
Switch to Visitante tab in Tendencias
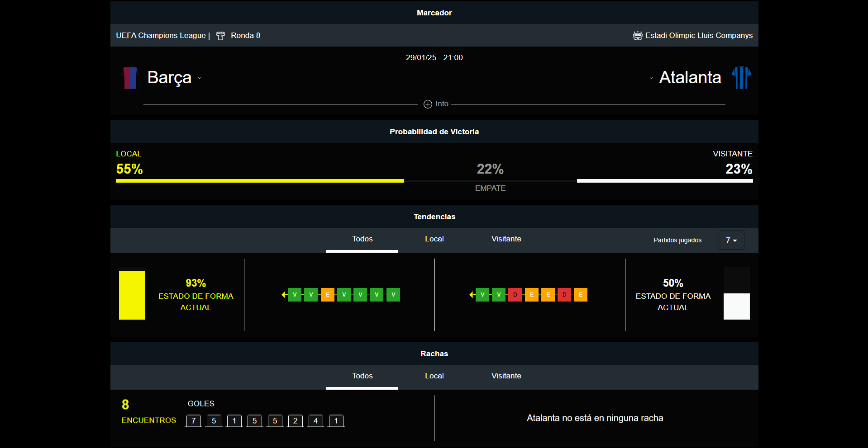[x=506, y=239]
